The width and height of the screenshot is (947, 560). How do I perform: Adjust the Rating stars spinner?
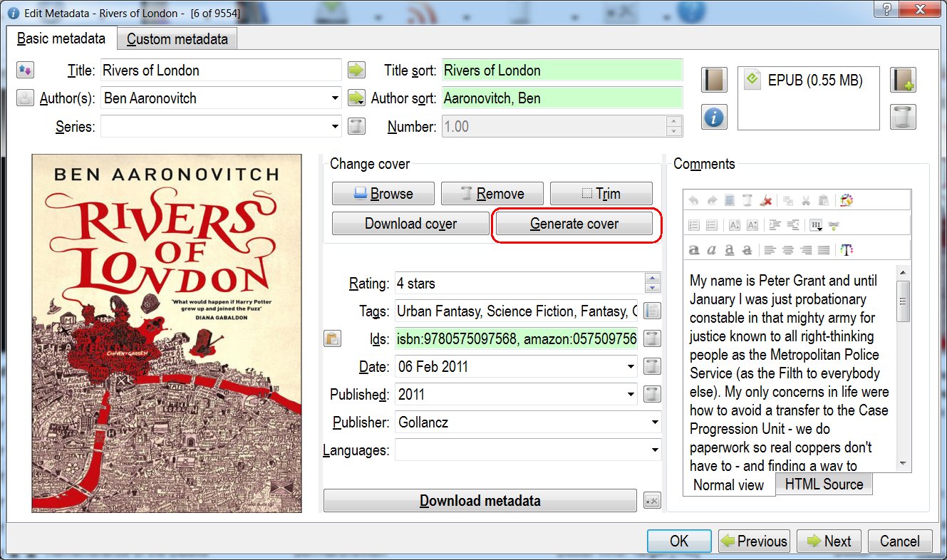[652, 283]
